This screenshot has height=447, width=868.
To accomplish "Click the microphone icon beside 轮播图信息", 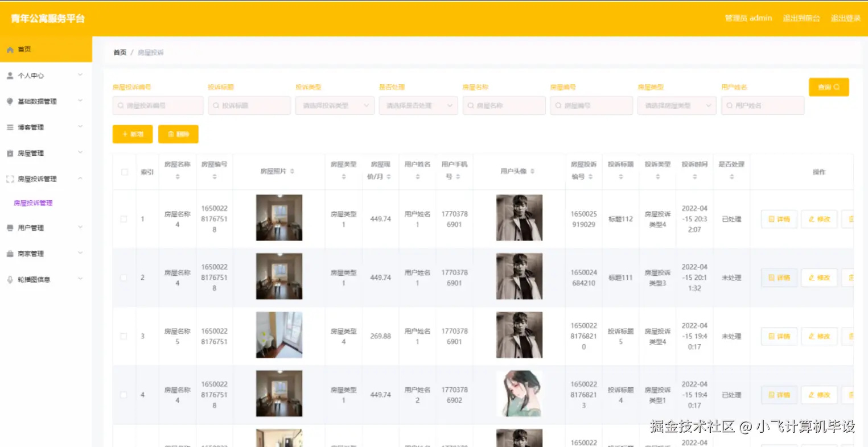I will (x=10, y=280).
